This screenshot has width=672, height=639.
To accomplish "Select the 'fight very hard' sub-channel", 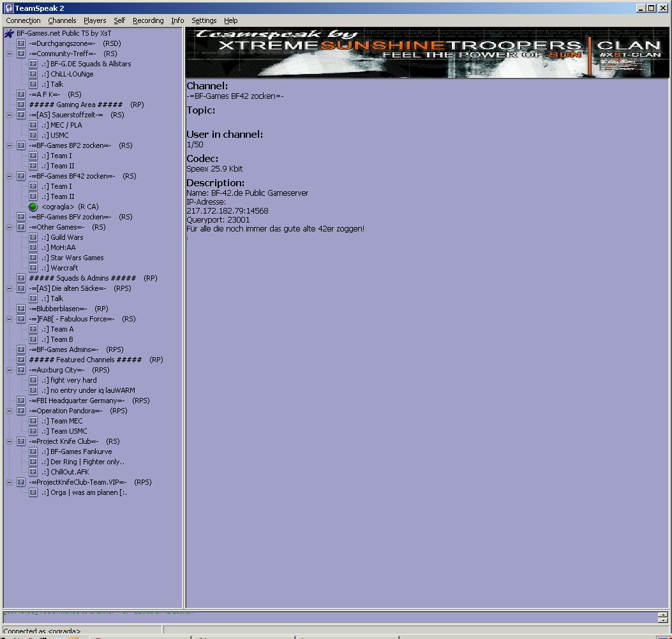I will (x=70, y=380).
